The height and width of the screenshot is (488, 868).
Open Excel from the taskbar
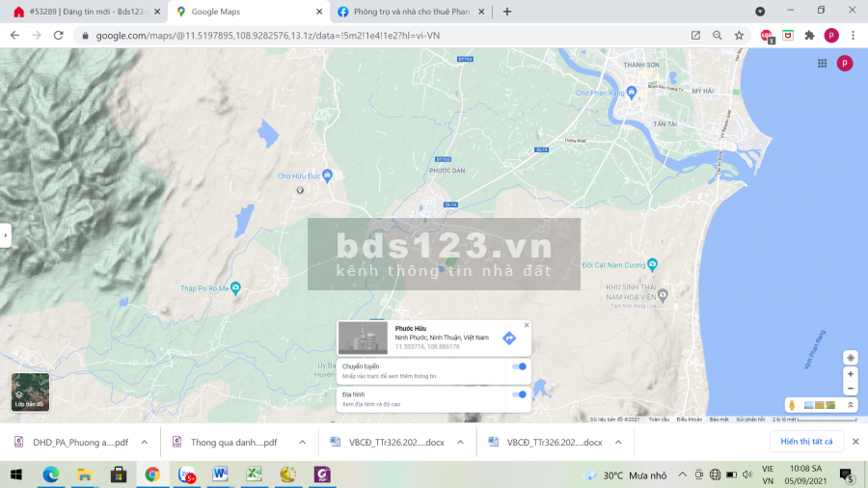click(254, 474)
